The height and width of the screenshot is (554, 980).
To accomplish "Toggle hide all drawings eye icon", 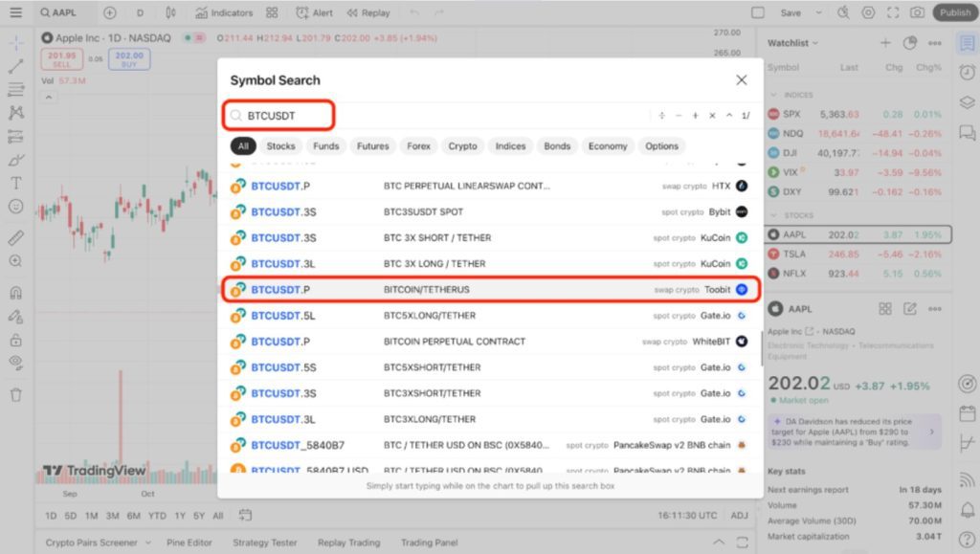I will point(16,363).
